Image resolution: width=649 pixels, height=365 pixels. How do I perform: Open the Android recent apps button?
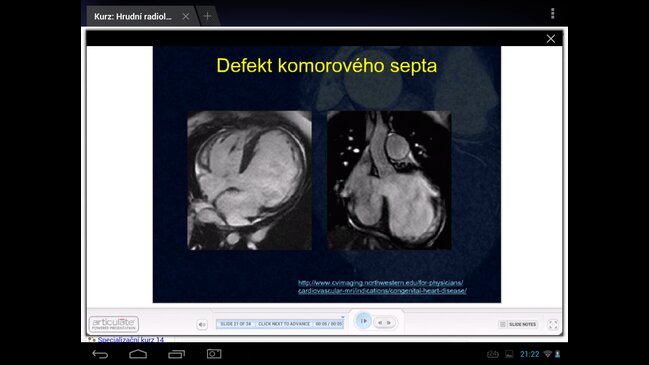[x=176, y=354]
